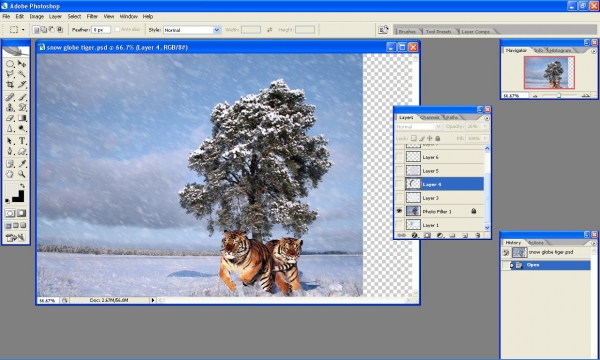Click Delete layer trash button
Screen dimensions: 600x360
pyautogui.click(x=478, y=235)
